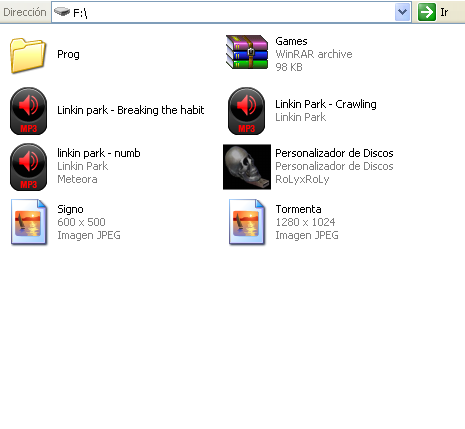Click the 'WinRAR archive' description text
This screenshot has width=465, height=429.
click(x=314, y=54)
